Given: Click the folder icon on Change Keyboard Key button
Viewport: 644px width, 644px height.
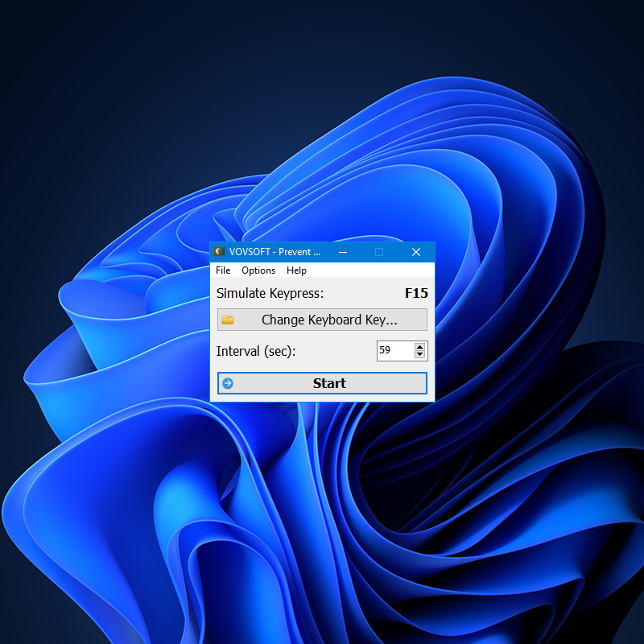Looking at the screenshot, I should (226, 320).
